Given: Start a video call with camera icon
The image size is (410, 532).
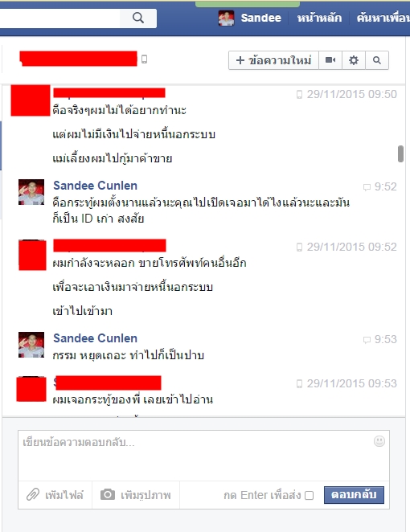Looking at the screenshot, I should tap(330, 60).
